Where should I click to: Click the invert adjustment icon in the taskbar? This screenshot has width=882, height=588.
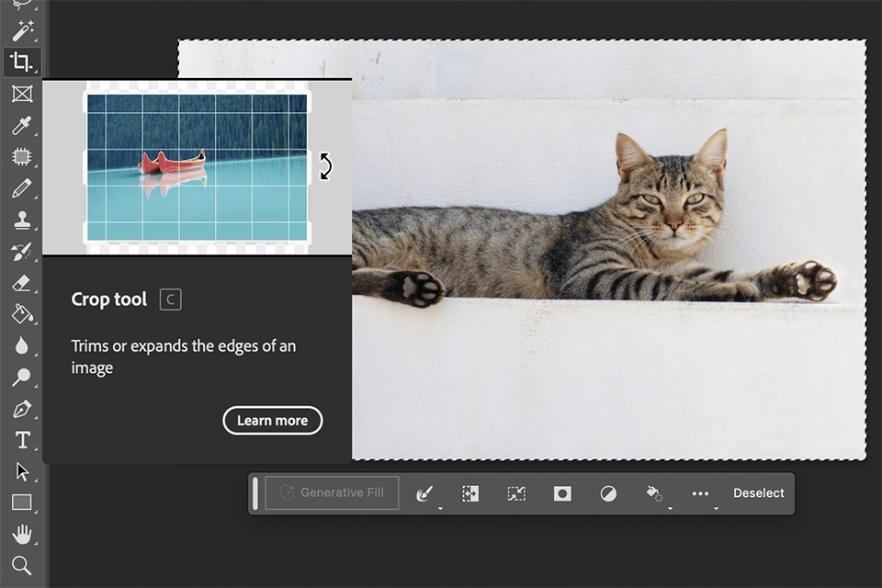tap(608, 492)
